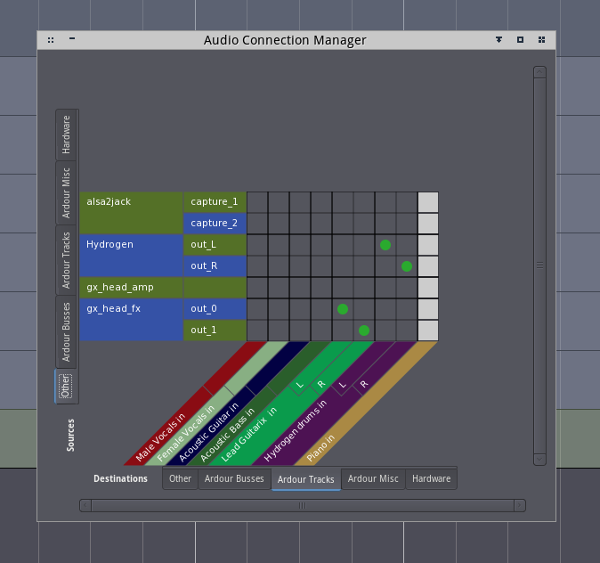This screenshot has height=563, width=600.
Task: Click the Hydrogen drums in column label
Action: click(x=295, y=431)
